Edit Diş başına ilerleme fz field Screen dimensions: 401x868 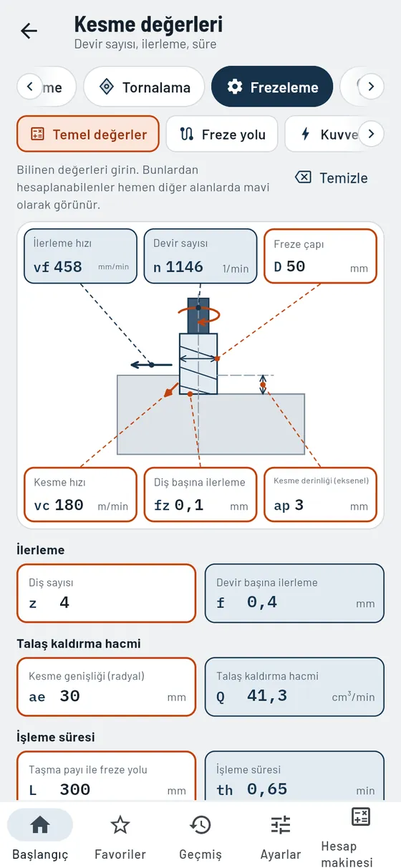(x=200, y=494)
